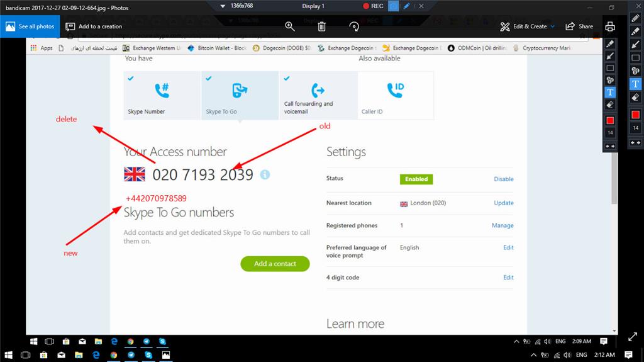Open the Edit & Create dropdown
The image size is (644, 362).
528,26
